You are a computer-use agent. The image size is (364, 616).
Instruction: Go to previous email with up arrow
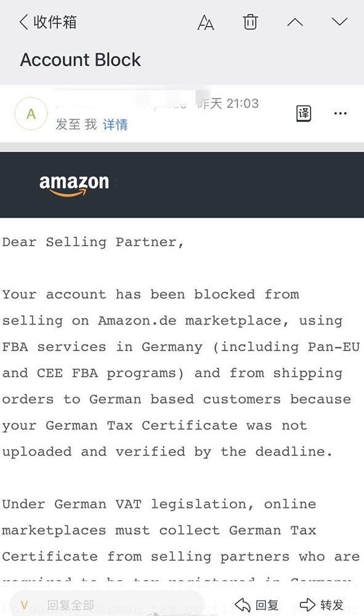coord(295,22)
